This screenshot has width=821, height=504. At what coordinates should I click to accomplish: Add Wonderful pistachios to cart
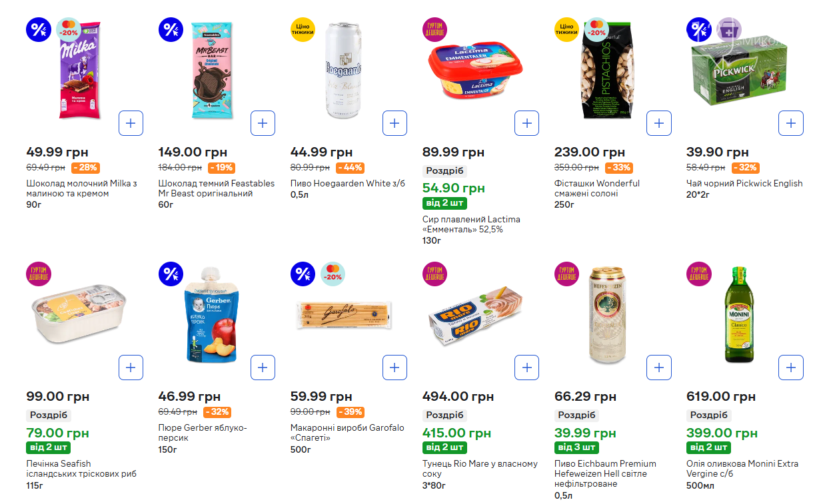659,123
